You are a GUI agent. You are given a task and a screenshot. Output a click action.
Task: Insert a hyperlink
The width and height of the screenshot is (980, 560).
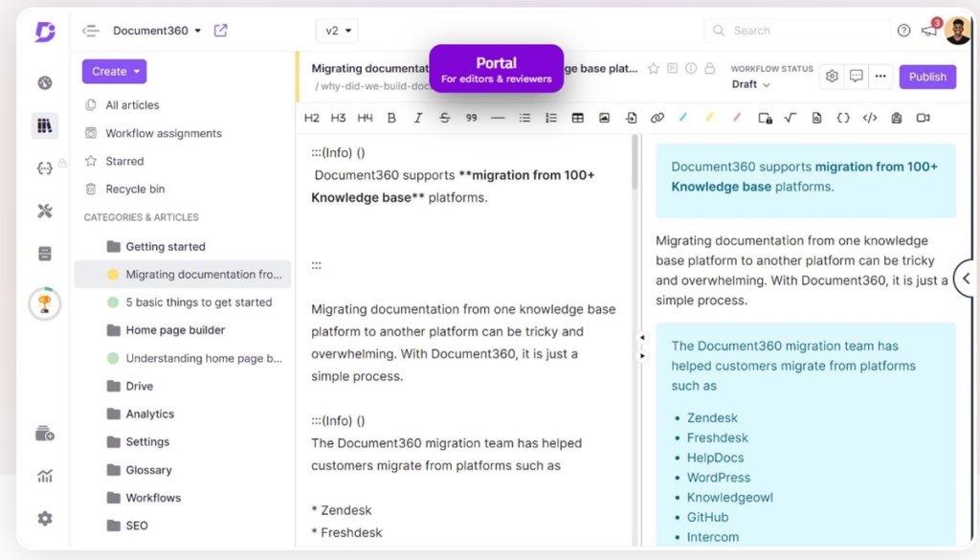(x=657, y=118)
